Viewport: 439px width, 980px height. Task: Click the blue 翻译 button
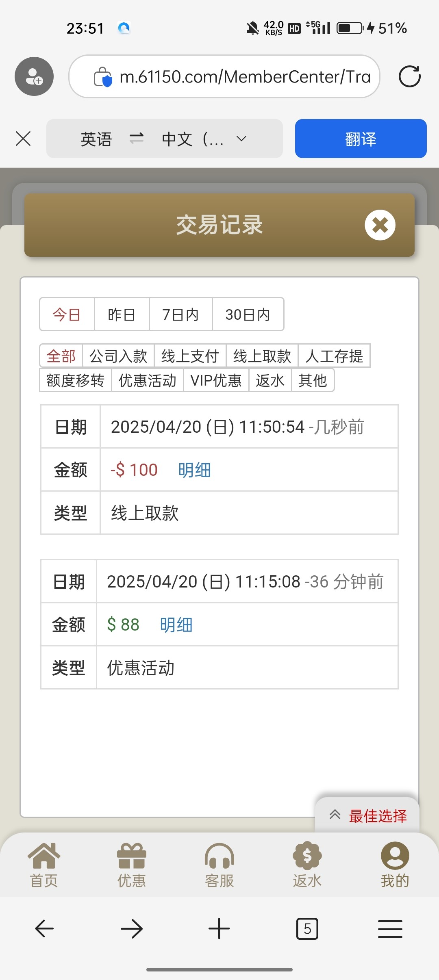point(361,139)
